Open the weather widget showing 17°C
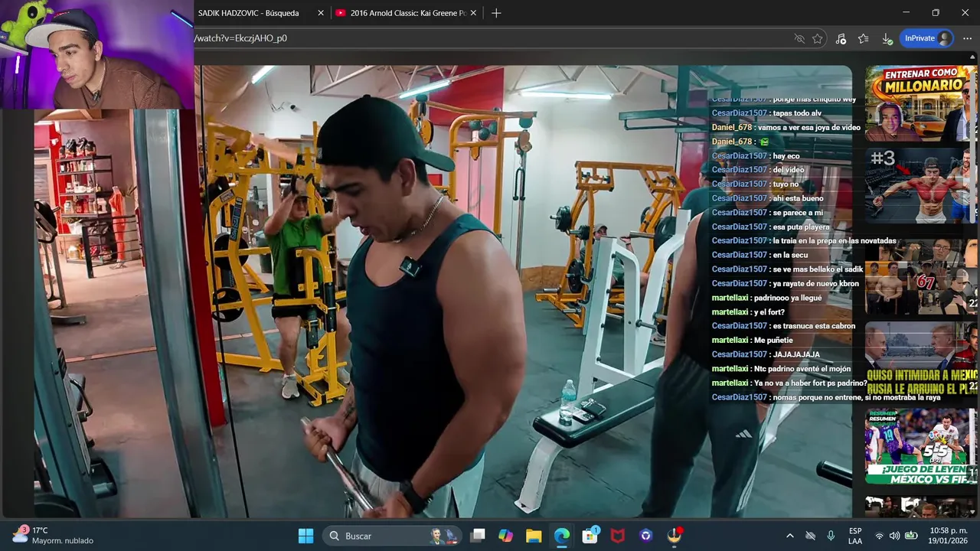This screenshot has height=551, width=980. (54, 535)
